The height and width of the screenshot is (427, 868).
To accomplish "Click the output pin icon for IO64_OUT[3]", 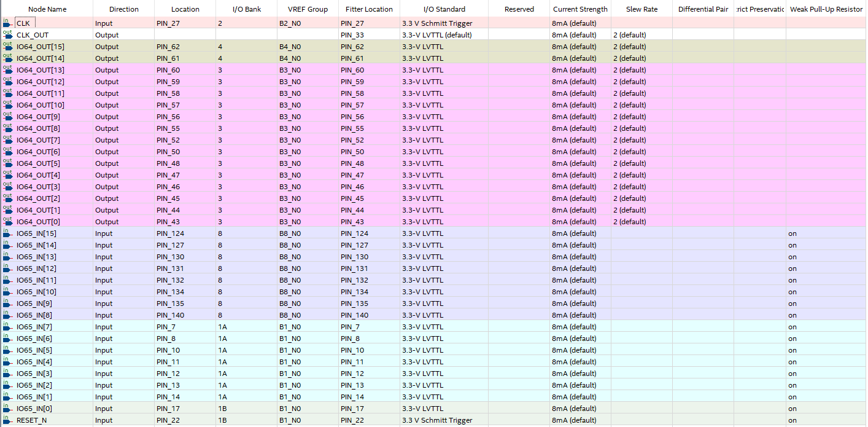I will [x=7, y=186].
